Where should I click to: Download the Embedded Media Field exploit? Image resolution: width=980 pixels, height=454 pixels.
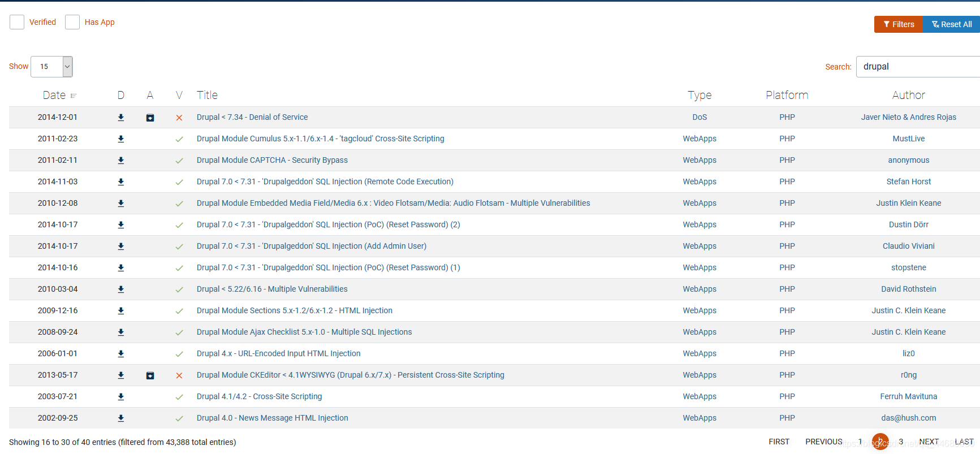coord(120,204)
